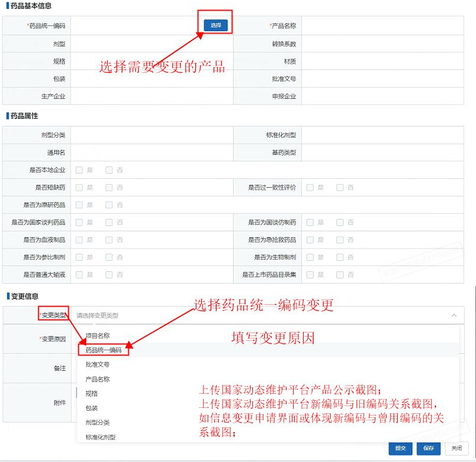Check 是 for 是否本地企业
This screenshot has height=462, width=476.
point(79,170)
